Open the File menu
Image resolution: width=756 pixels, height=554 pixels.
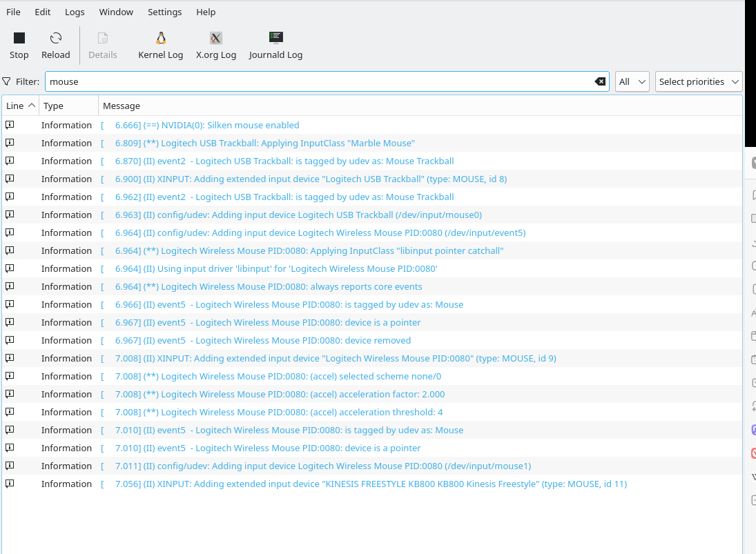pos(14,12)
